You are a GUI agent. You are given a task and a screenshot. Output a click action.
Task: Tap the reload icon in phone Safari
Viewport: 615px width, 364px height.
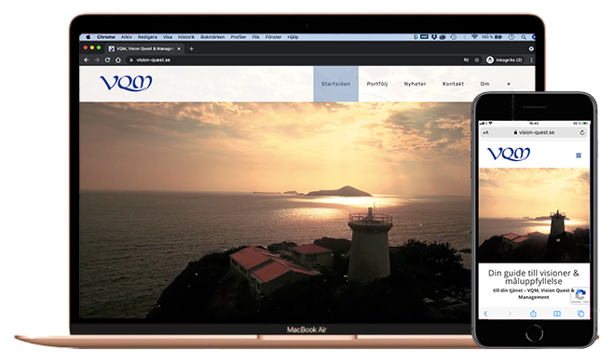(582, 132)
